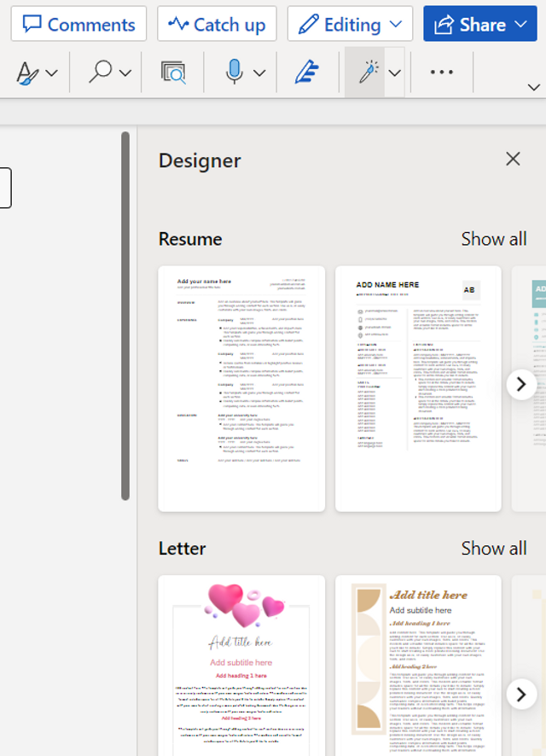Expand the Dictate options arrow
This screenshot has height=756, width=546.
[259, 73]
